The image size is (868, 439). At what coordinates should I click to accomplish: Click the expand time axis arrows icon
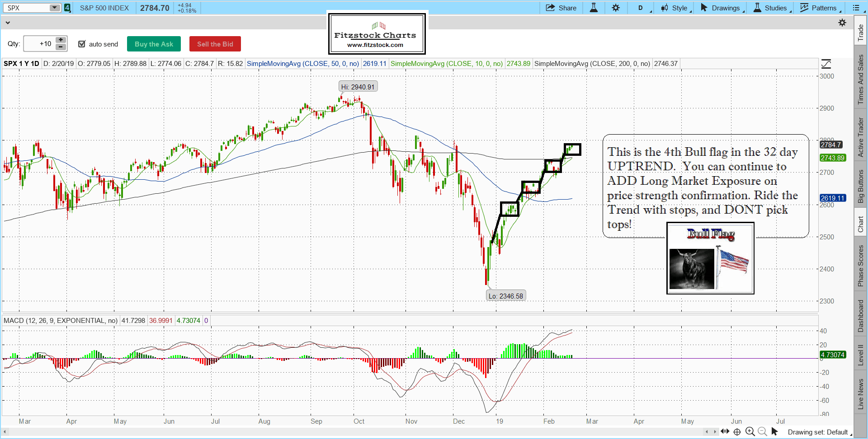(x=725, y=431)
